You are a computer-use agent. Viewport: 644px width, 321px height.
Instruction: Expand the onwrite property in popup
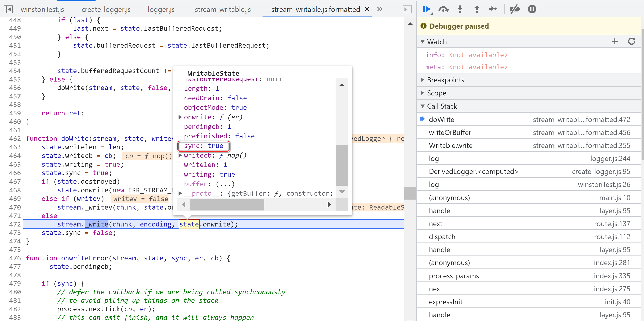click(x=180, y=117)
